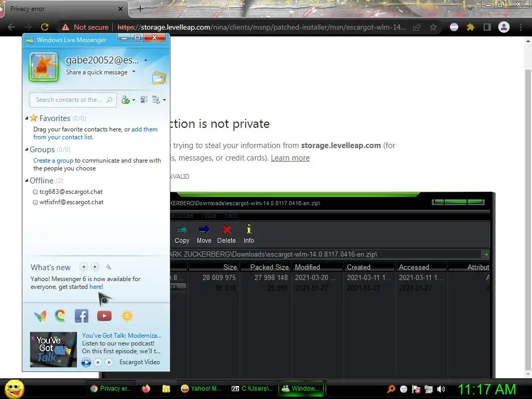532x399 pixels.
Task: Click the smiley Start button
Action: click(15, 389)
